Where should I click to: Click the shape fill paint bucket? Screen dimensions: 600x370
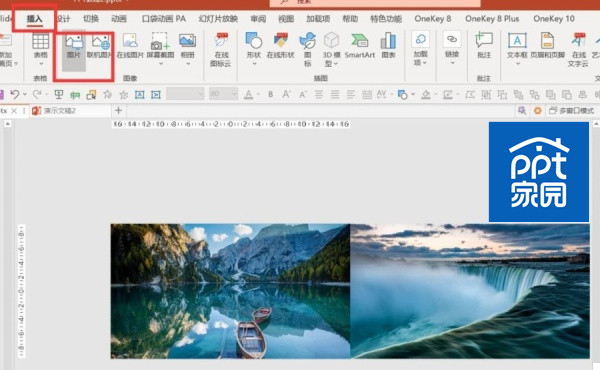point(426,94)
